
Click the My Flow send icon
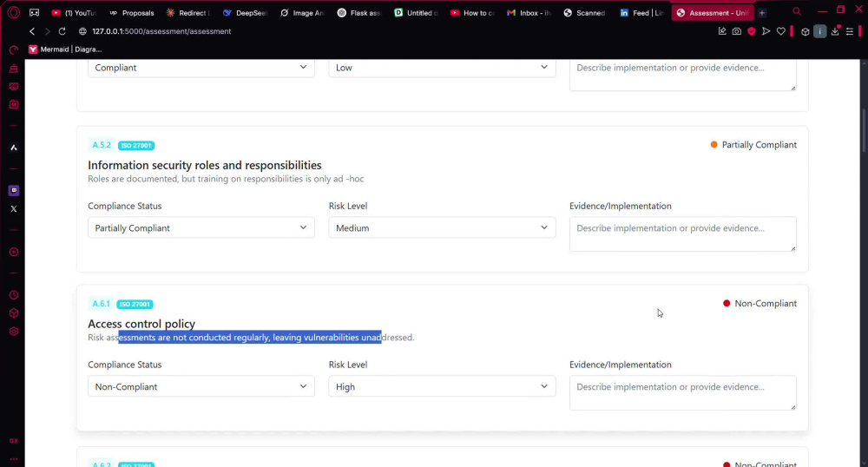766,31
